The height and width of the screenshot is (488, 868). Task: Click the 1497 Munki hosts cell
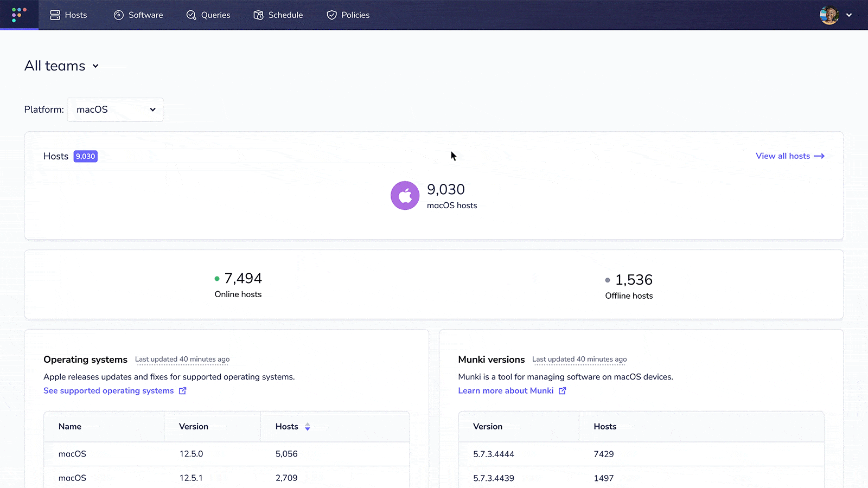click(604, 478)
